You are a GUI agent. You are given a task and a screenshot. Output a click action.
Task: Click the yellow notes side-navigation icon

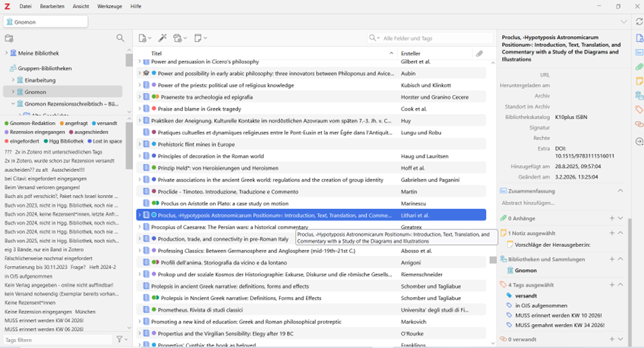tap(639, 81)
